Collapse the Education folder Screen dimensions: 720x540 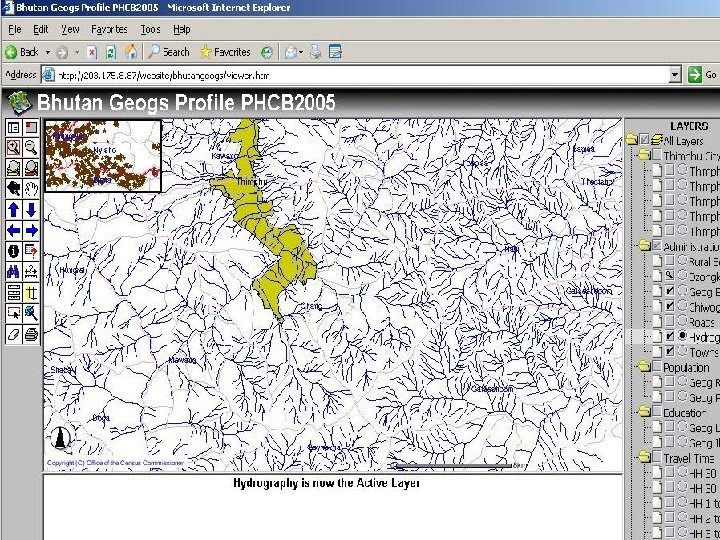point(645,411)
